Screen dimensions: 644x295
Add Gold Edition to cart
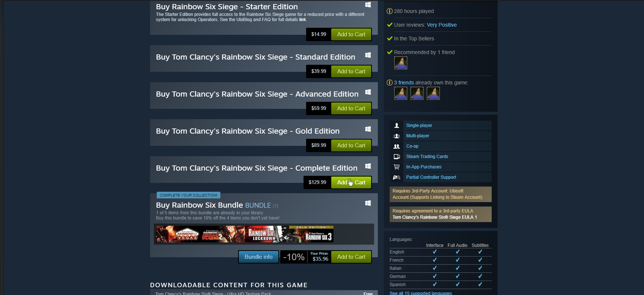click(351, 145)
